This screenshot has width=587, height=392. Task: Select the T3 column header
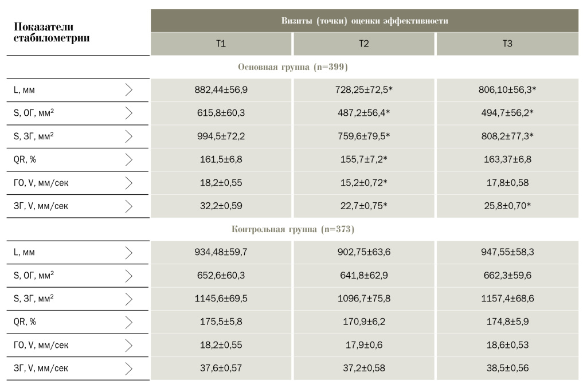pyautogui.click(x=507, y=44)
